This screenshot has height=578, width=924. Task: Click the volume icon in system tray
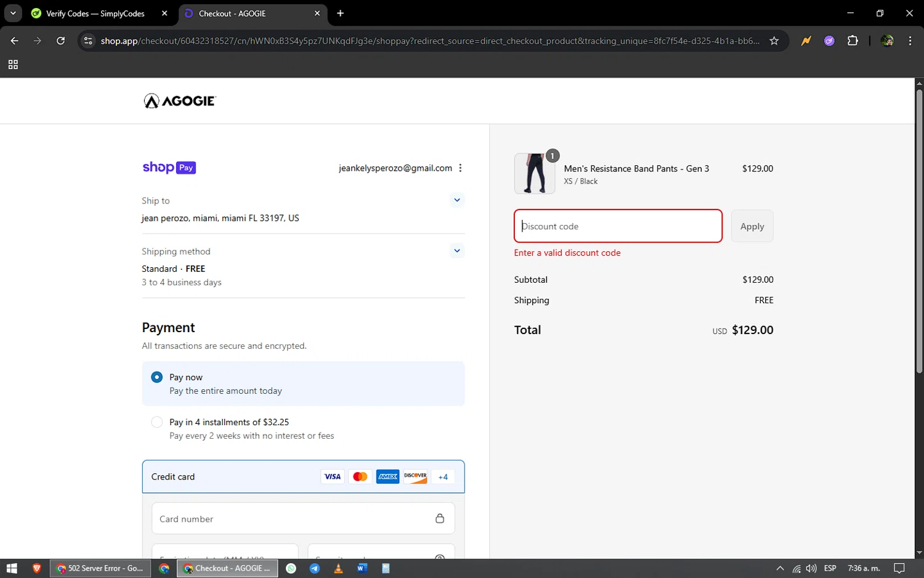click(811, 568)
